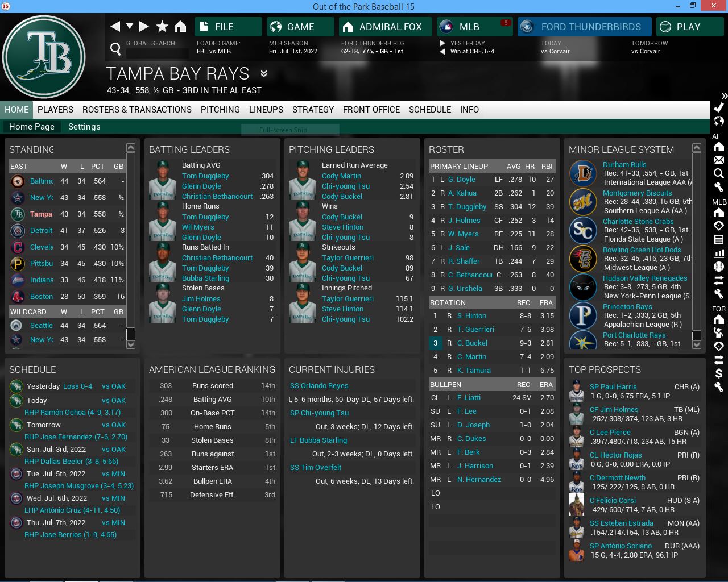This screenshot has height=582, width=728.
Task: Open S. Hinton in the rotation list
Action: (x=471, y=316)
